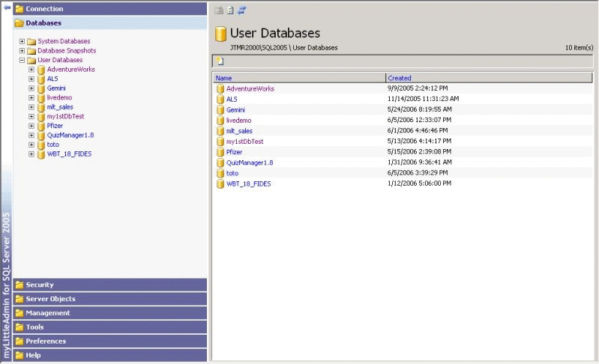Click the WBT_18_FIDES cylinder icon in the tree
This screenshot has width=599, height=364.
41,154
